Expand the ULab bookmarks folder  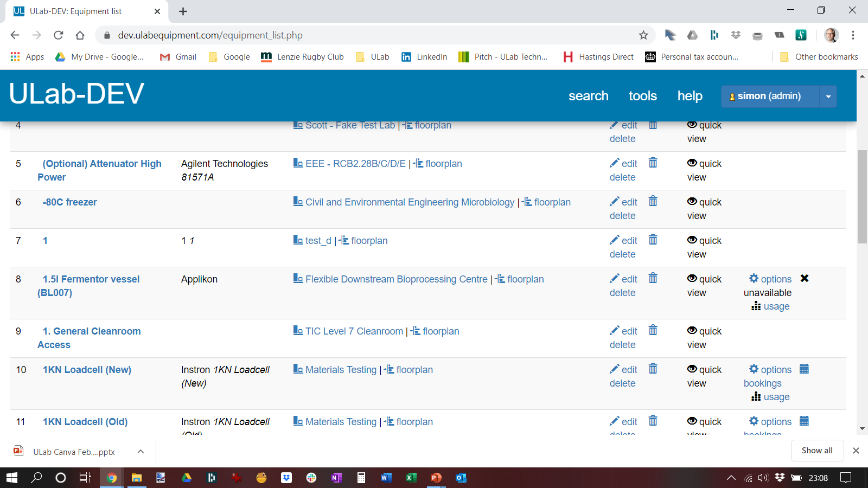[x=372, y=56]
